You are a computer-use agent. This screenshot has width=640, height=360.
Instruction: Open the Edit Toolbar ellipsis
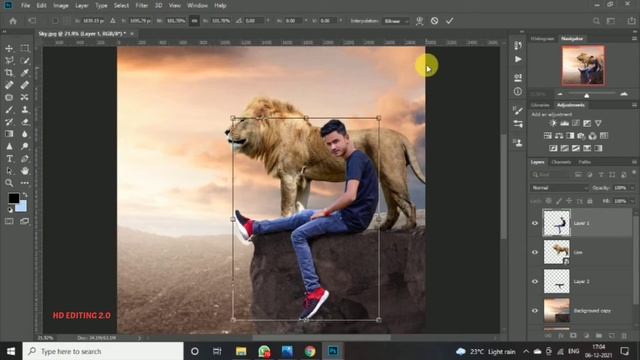[x=24, y=183]
